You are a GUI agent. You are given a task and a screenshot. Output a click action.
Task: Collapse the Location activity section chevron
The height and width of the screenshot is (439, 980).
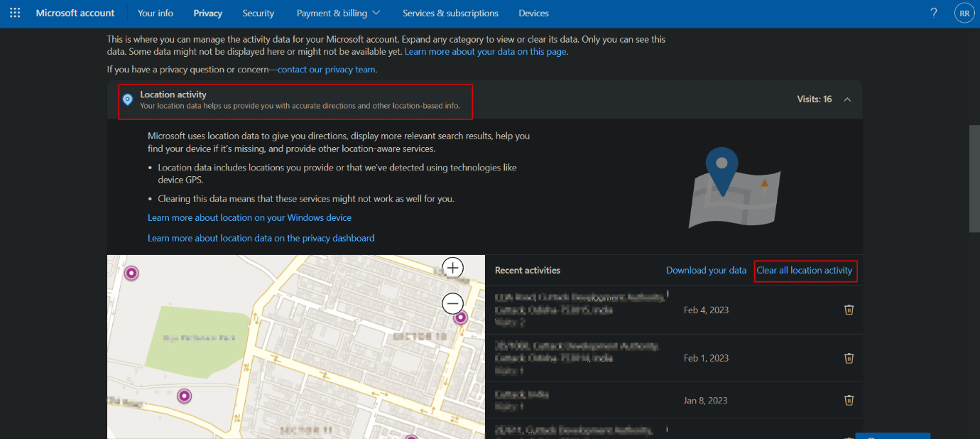point(847,99)
